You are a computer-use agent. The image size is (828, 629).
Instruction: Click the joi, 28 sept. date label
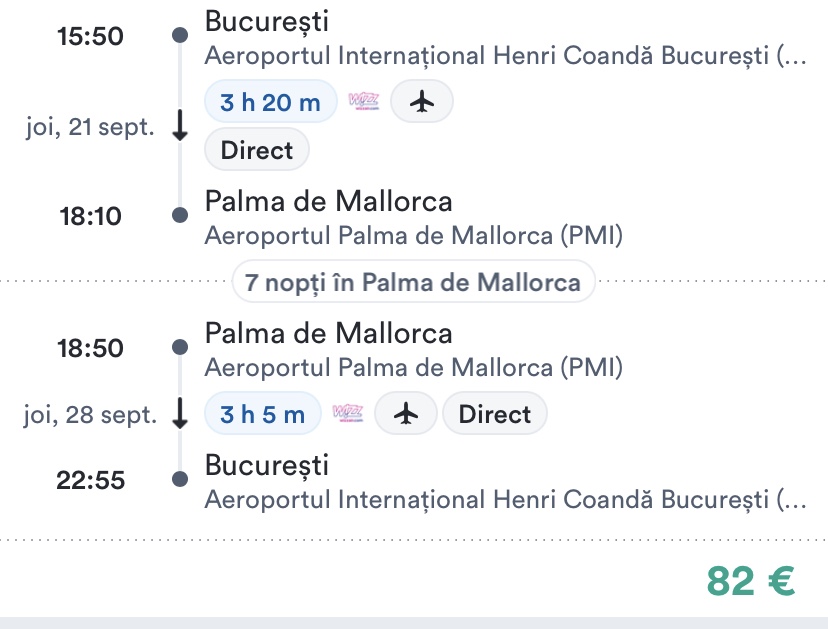pyautogui.click(x=90, y=415)
